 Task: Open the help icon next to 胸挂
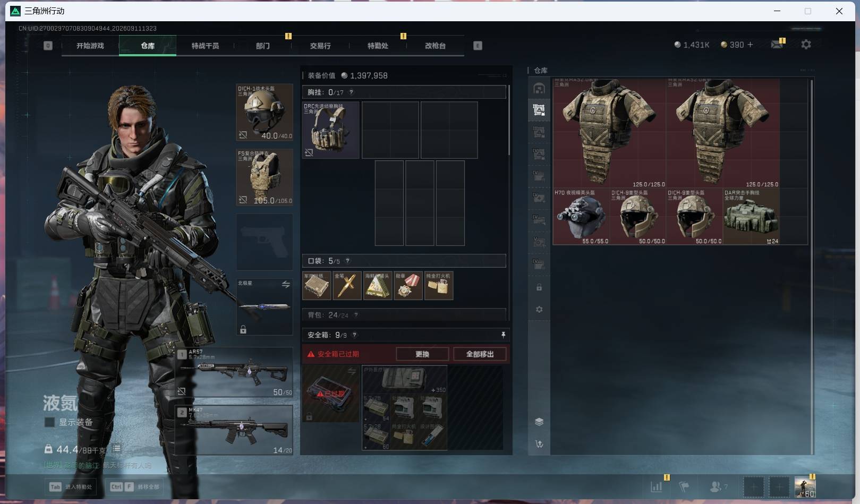pyautogui.click(x=351, y=92)
